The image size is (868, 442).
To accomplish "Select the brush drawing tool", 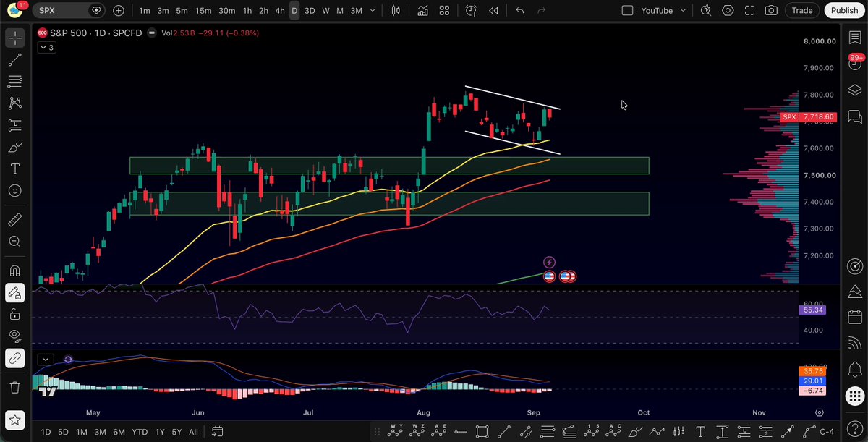I will tap(15, 148).
